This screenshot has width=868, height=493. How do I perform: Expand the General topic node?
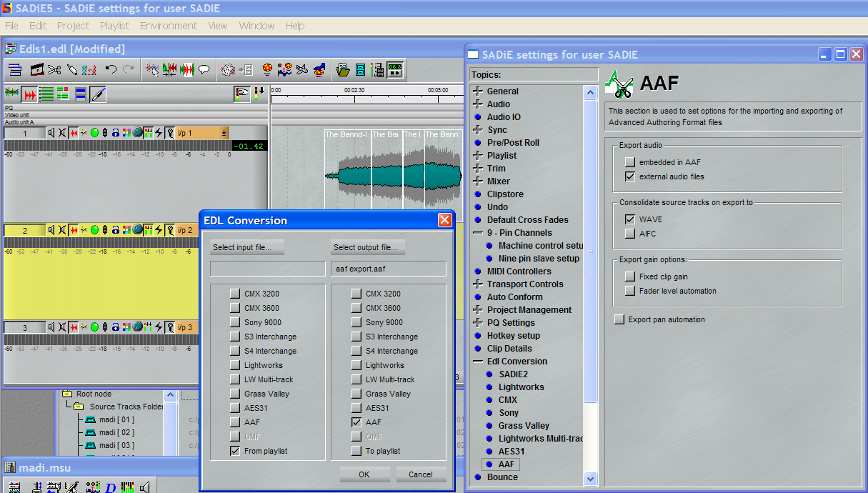click(x=478, y=91)
